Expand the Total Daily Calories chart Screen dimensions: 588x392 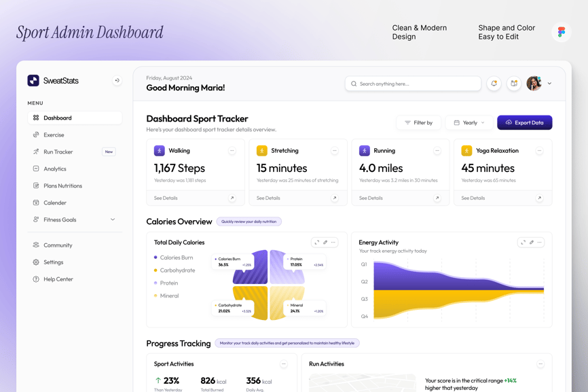316,243
